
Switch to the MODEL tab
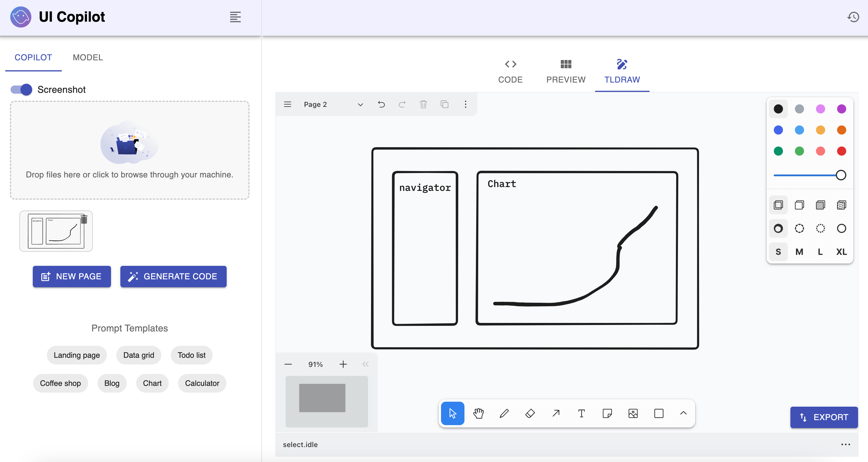click(88, 57)
